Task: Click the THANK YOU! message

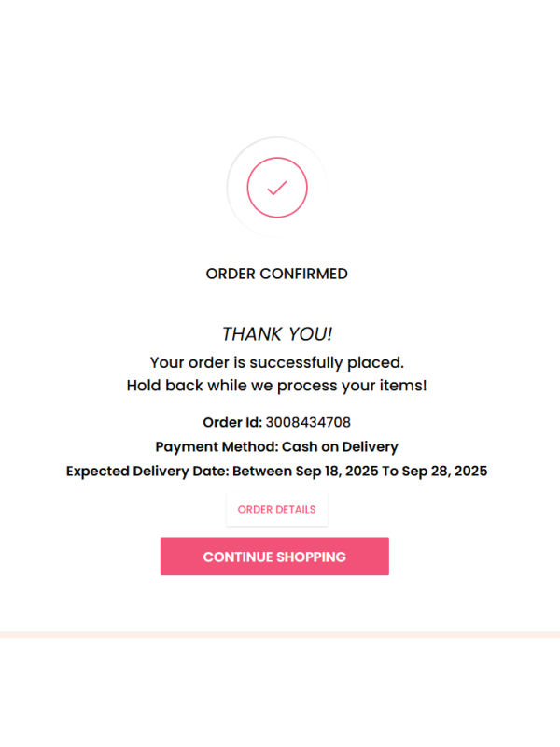Action: tap(276, 333)
